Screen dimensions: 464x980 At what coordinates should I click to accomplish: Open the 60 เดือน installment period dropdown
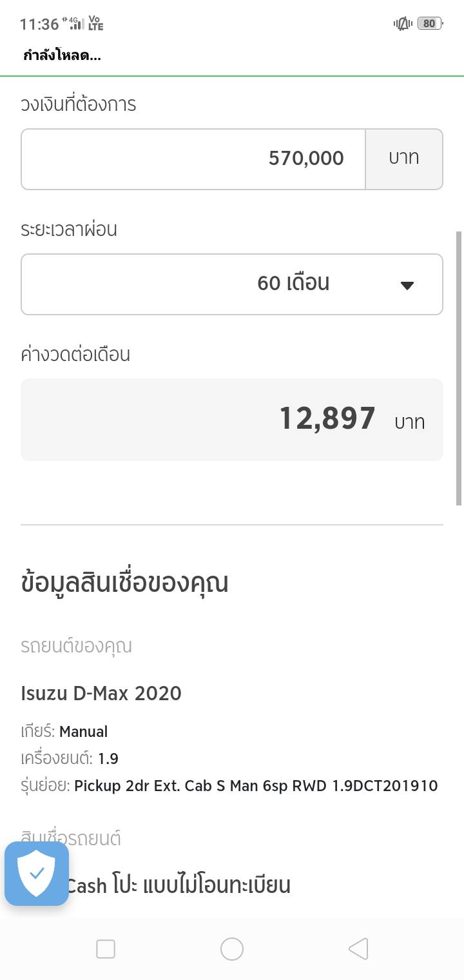pos(232,284)
